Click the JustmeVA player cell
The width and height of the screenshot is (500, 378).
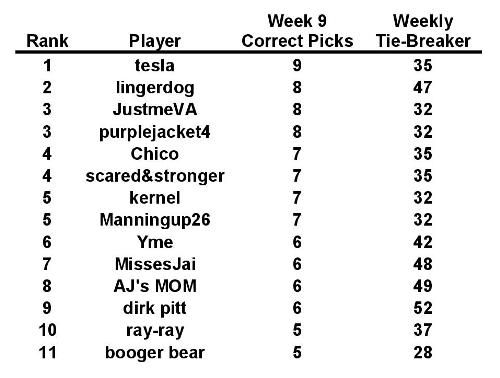pos(155,110)
